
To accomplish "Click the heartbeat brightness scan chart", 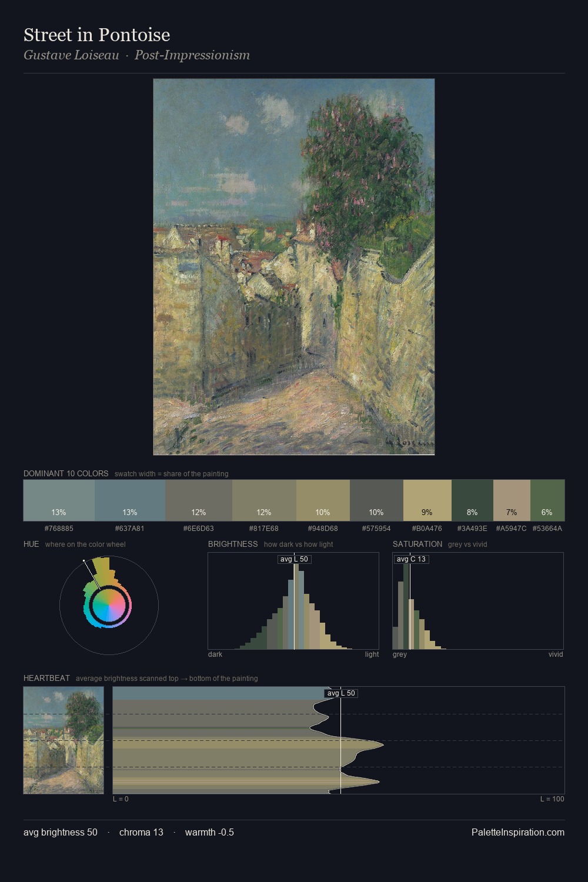I will click(x=339, y=740).
